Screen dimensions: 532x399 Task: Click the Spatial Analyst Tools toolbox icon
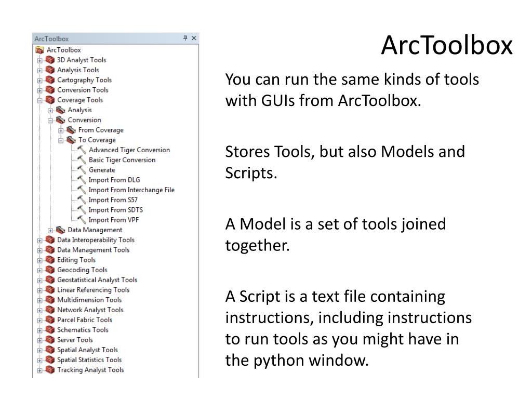[50, 350]
